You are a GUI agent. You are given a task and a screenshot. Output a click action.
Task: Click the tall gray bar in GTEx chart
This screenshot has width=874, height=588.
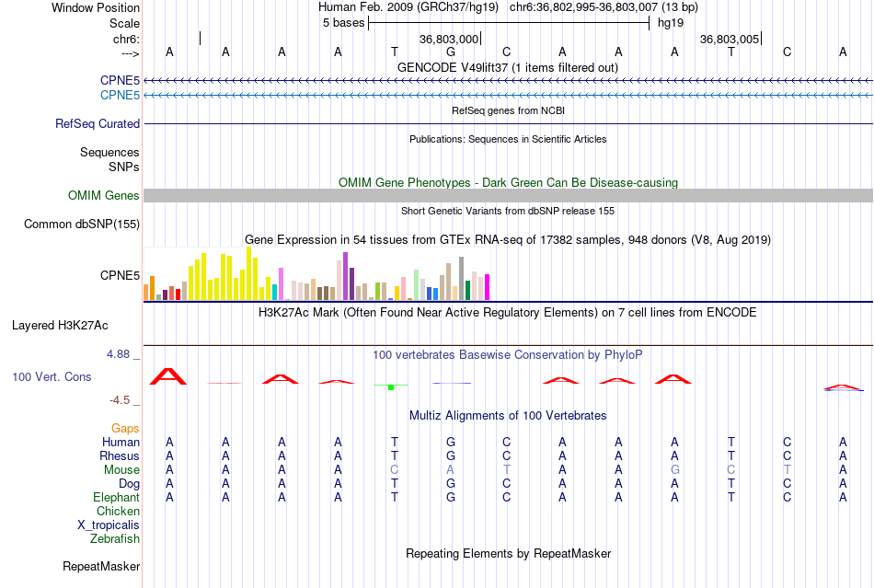tap(462, 279)
